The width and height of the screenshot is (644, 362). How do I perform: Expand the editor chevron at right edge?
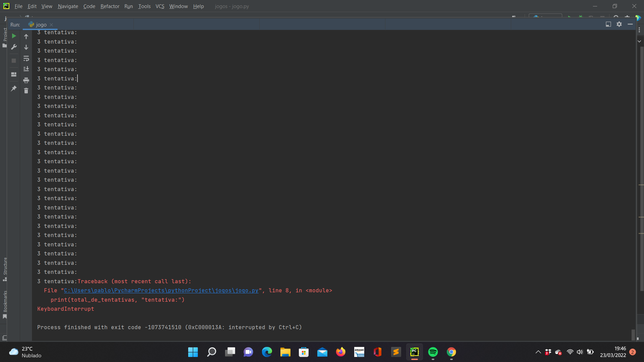click(639, 41)
